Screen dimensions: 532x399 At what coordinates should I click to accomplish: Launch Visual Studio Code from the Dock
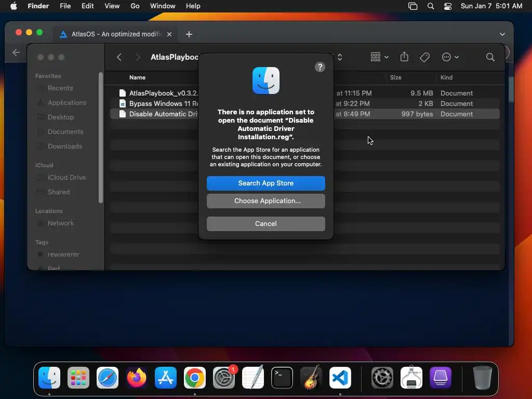(340, 378)
